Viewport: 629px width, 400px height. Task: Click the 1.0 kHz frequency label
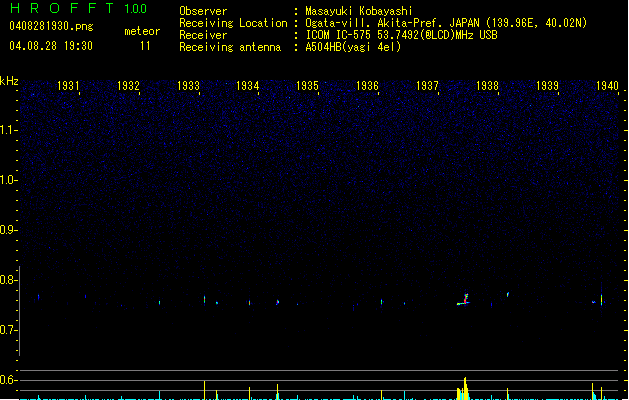[8, 180]
